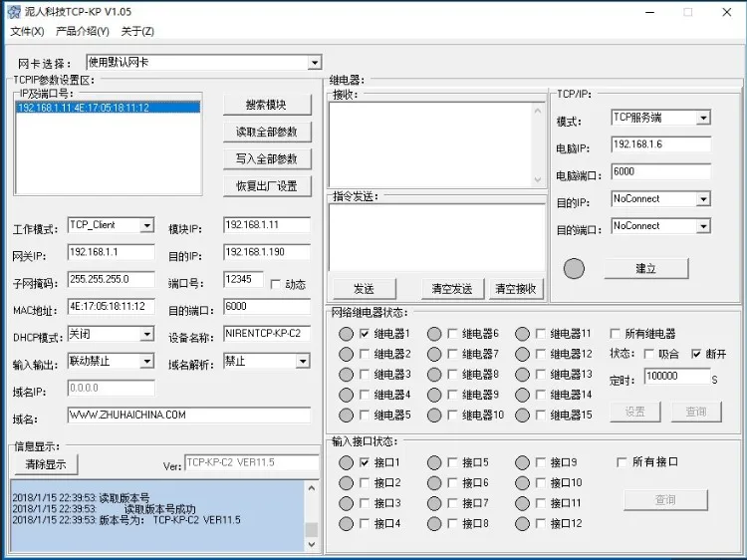This screenshot has width=747, height=560.
Task: Uncheck the 继电器1 checkbox
Action: (365, 334)
